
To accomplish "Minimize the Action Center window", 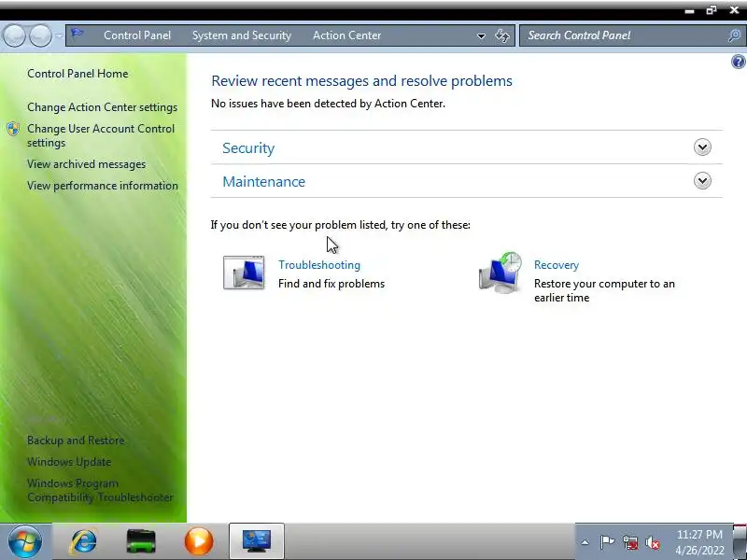I will pos(689,10).
